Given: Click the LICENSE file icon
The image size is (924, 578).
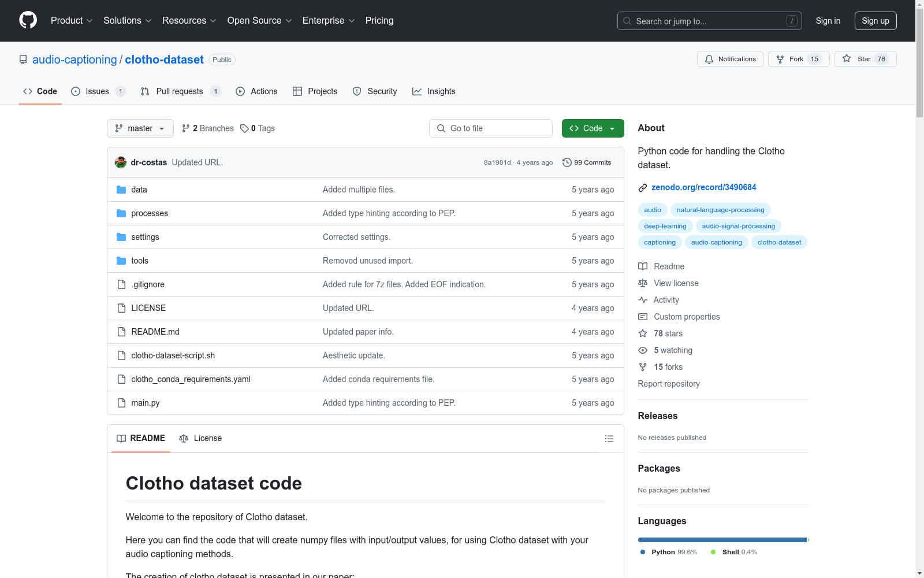Looking at the screenshot, I should 121,308.
